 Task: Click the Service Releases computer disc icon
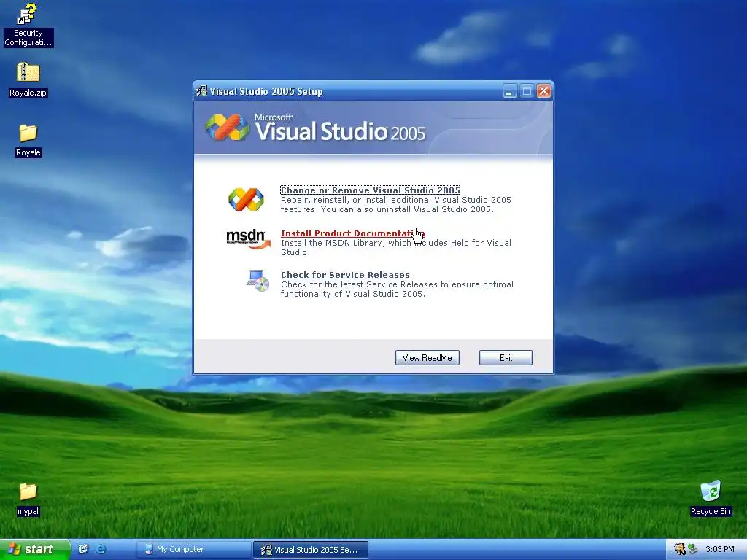coord(258,280)
